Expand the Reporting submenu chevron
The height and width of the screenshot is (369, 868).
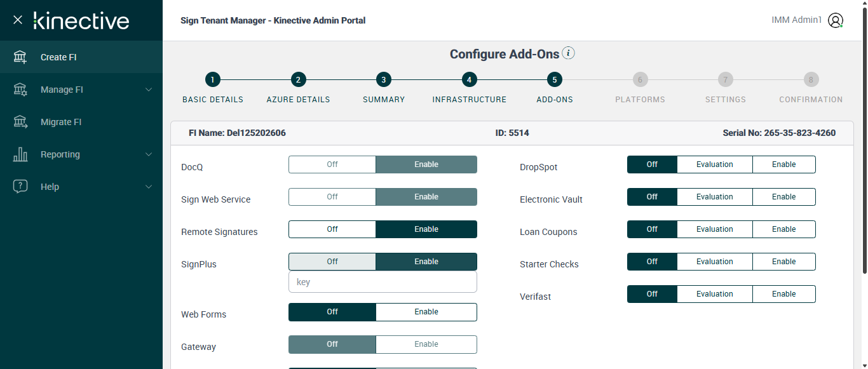click(x=149, y=154)
